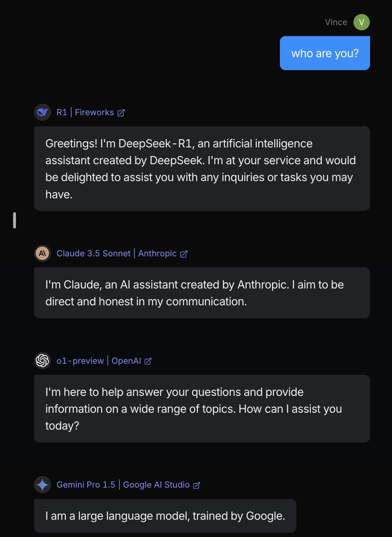392x537 pixels.
Task: Open the o1-preview model link
Action: [x=80, y=361]
